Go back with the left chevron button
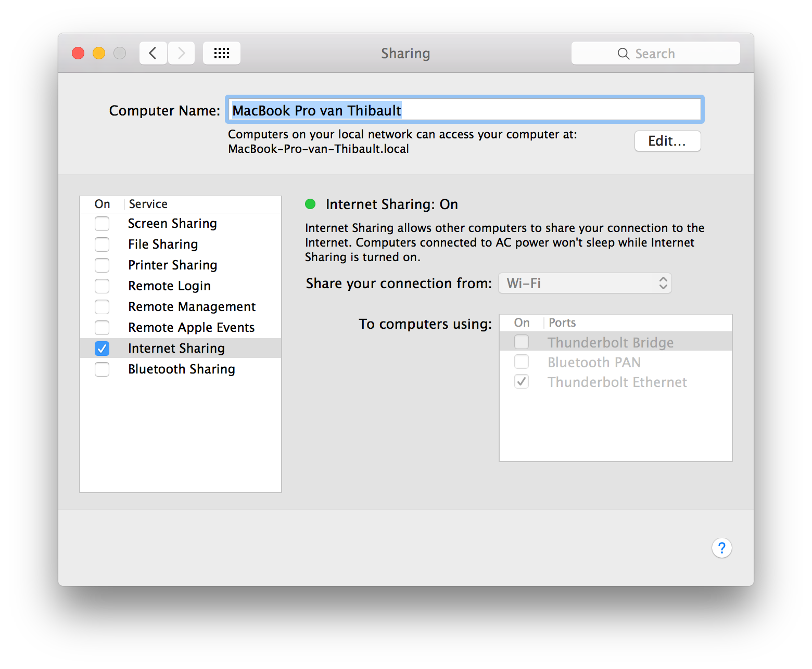Screen dimensions: 812x669 pyautogui.click(x=153, y=53)
